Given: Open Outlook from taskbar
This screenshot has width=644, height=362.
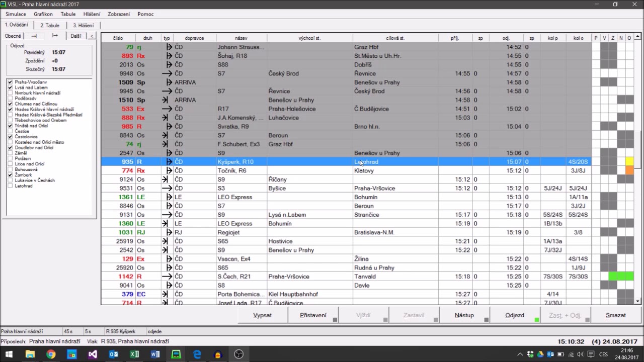Looking at the screenshot, I should (x=114, y=354).
